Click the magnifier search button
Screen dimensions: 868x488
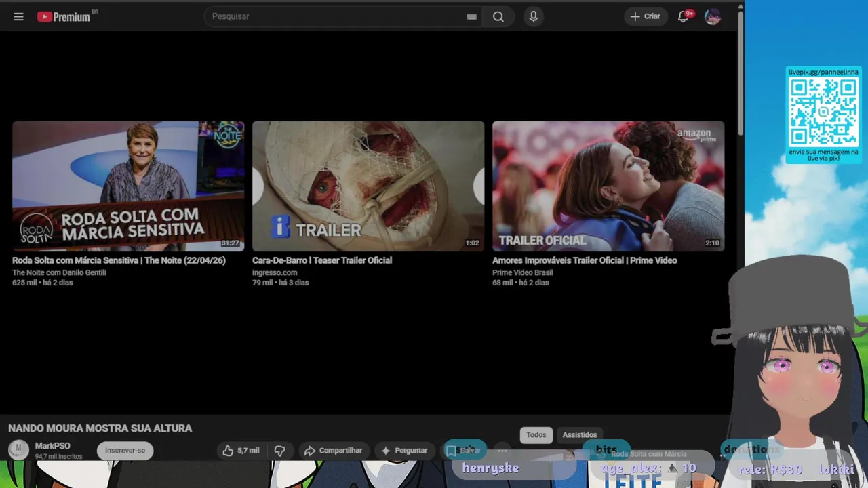[x=498, y=16]
